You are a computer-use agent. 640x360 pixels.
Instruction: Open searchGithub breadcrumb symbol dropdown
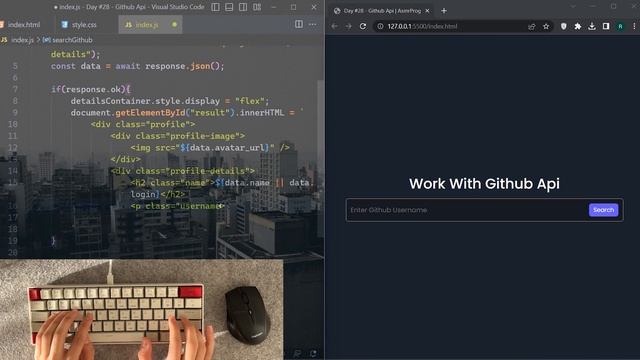point(68,40)
